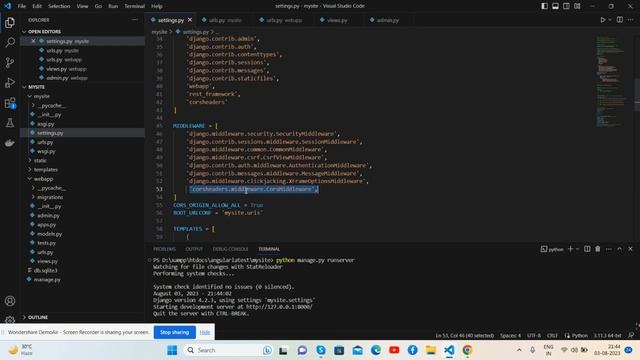The image size is (640, 360).
Task: Open the Selection menu
Action: 59,6
